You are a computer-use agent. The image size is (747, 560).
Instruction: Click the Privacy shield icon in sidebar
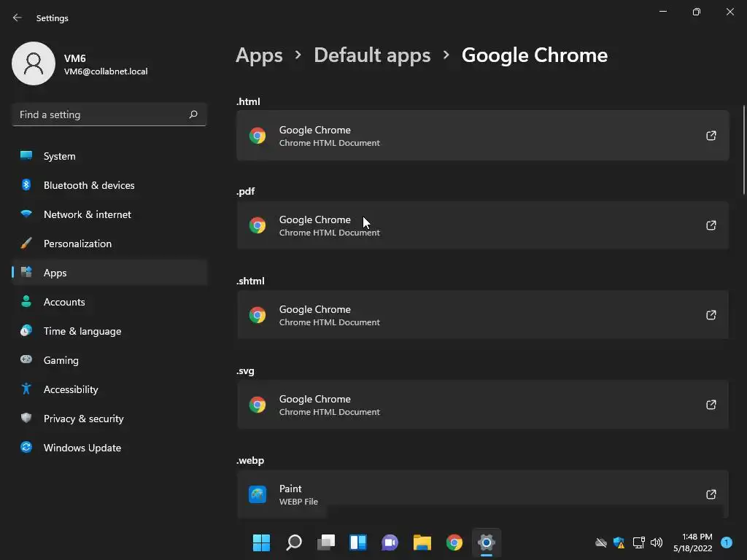pyautogui.click(x=26, y=418)
